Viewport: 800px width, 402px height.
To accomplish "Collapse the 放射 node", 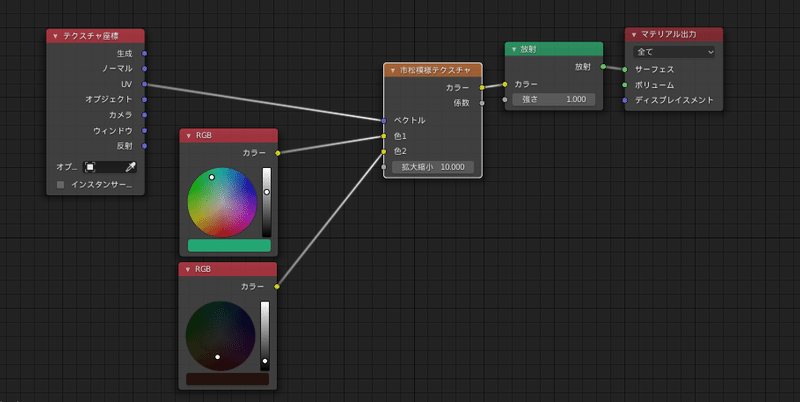I will [x=514, y=49].
